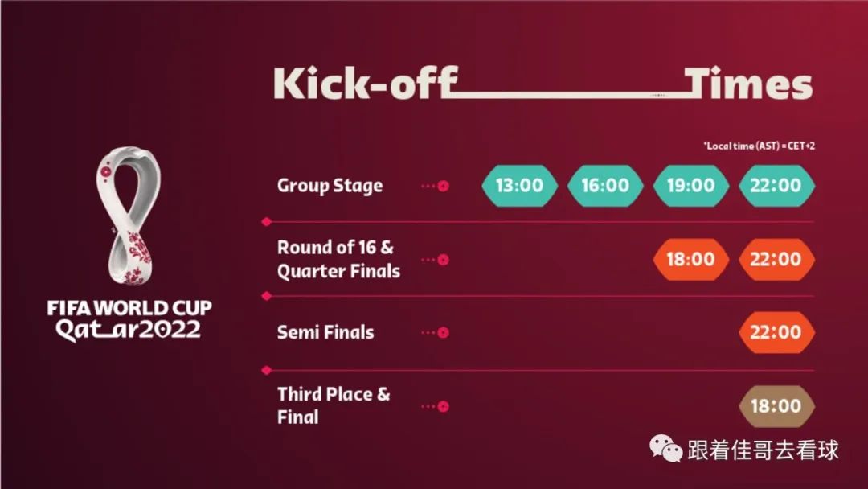Click the dotted arrow beside Group Stage

pos(435,186)
